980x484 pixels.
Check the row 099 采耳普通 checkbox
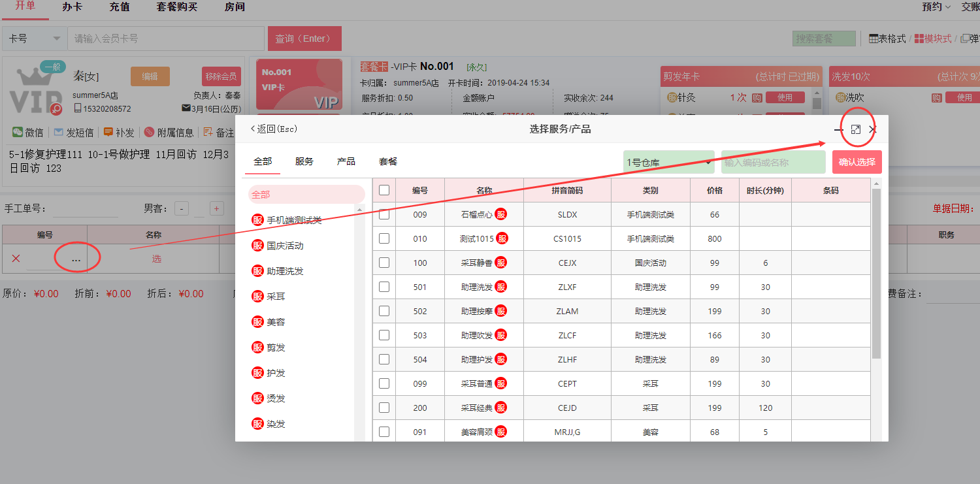click(384, 383)
